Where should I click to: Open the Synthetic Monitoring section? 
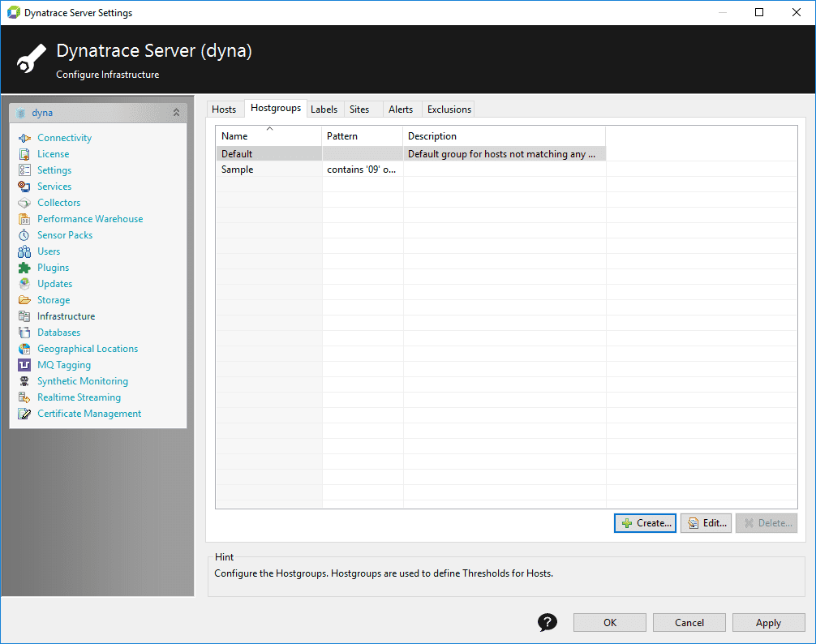coord(83,381)
